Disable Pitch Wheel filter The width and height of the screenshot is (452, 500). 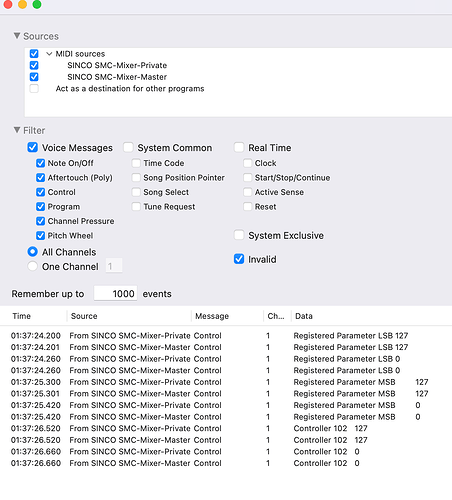(40, 236)
